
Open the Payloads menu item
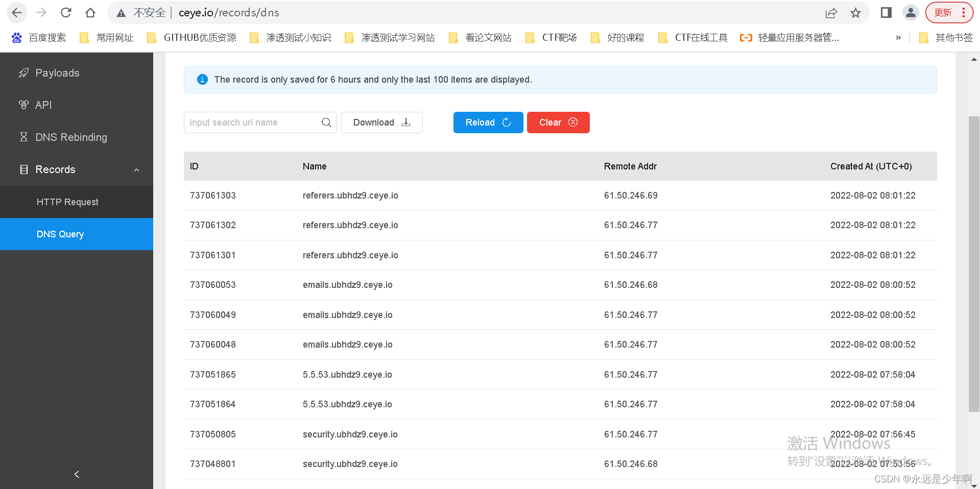tap(57, 73)
